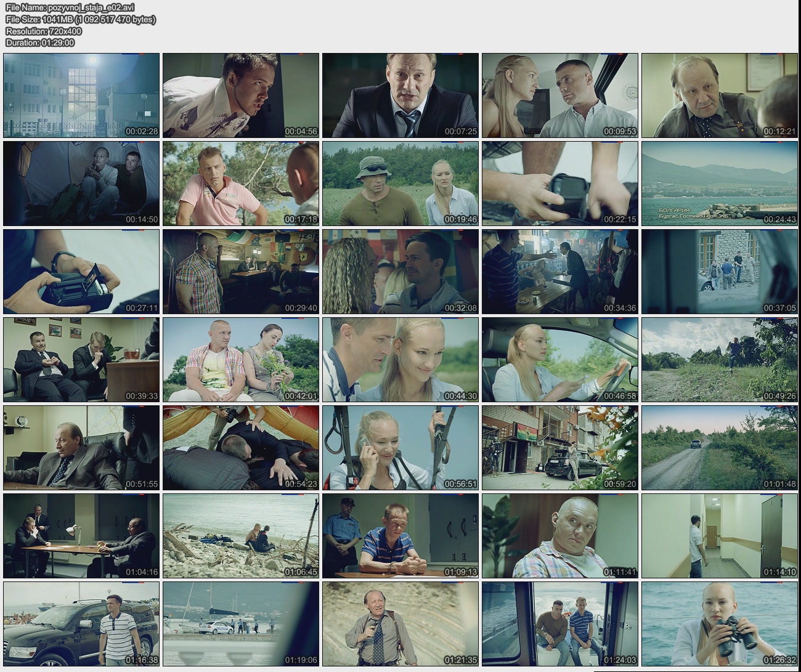Select the bar scene thumbnail at 00:29:40

(240, 272)
